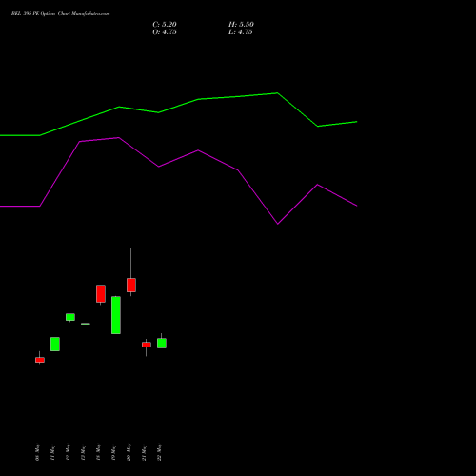Select the '11 May' date axis label
Viewport: 476px width, 476px height.
[52, 452]
